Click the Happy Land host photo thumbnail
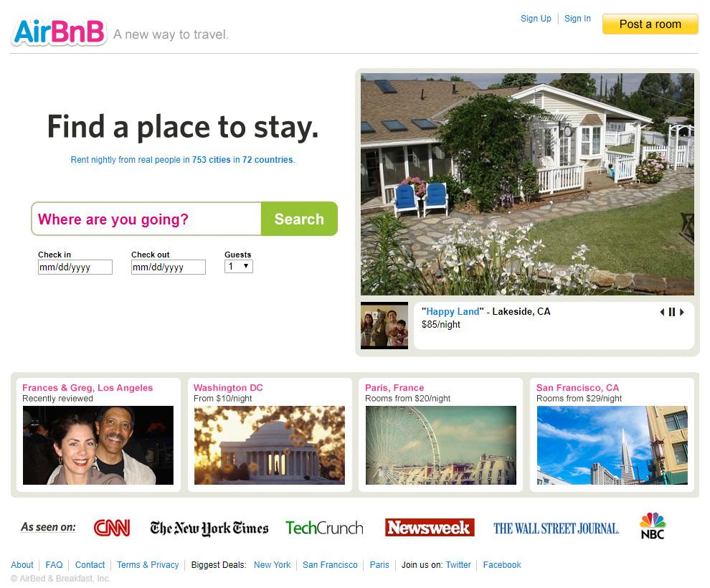 pos(384,326)
